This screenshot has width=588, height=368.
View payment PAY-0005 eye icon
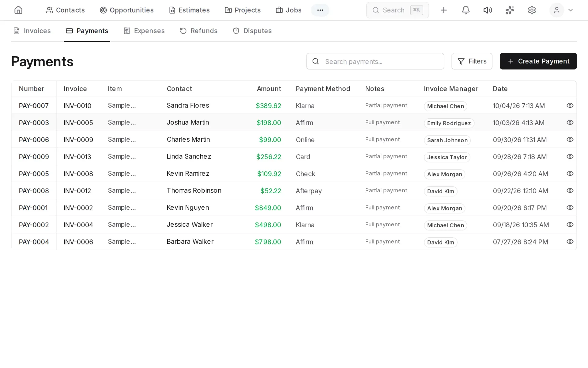[x=570, y=174]
